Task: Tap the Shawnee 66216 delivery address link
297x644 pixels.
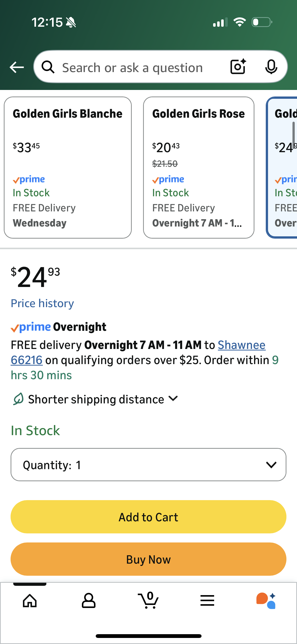Action: [x=241, y=345]
